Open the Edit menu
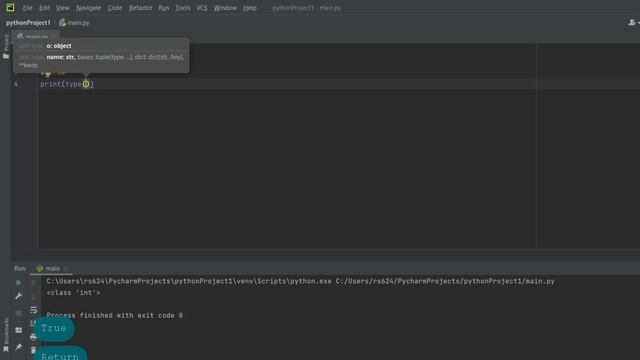 (x=44, y=8)
